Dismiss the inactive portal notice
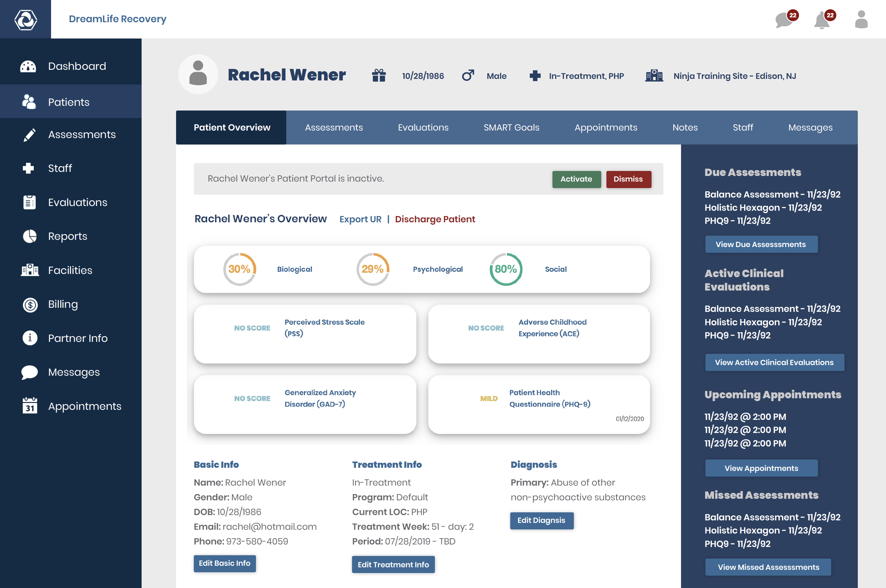886x588 pixels. [628, 179]
